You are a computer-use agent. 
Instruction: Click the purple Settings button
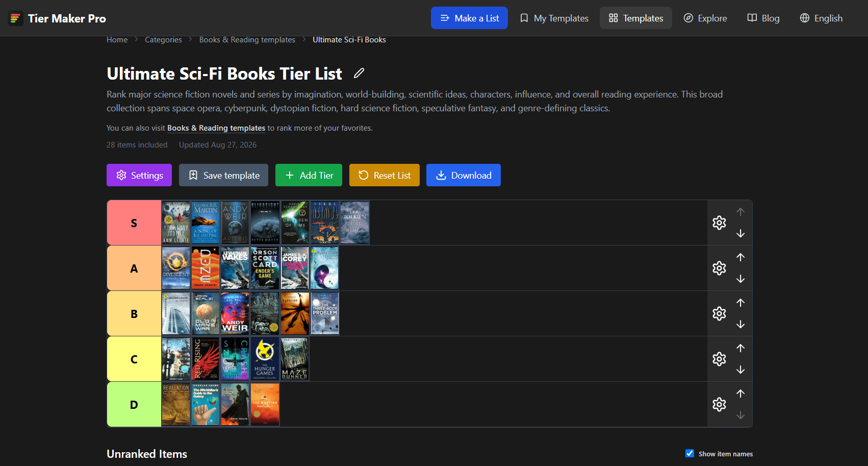tap(139, 175)
